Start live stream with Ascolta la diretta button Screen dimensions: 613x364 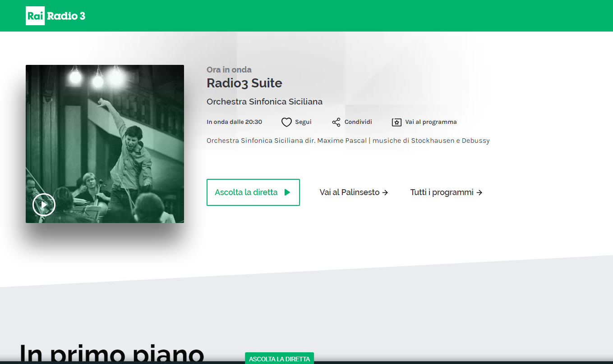253,192
